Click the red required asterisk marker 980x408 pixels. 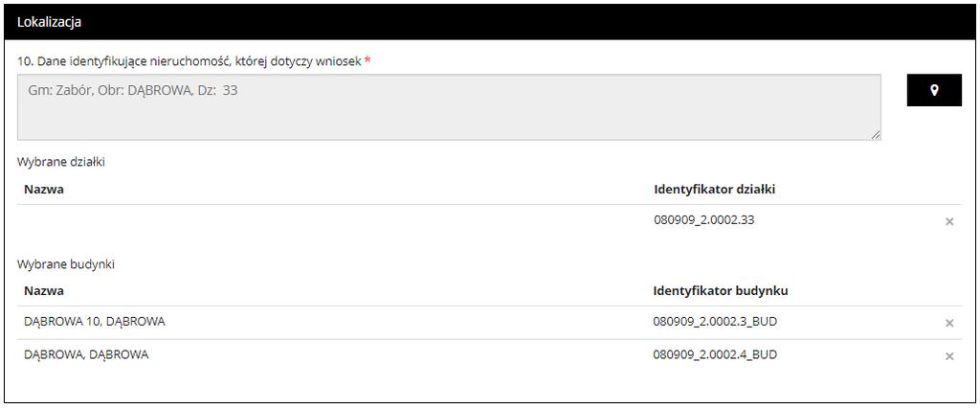pyautogui.click(x=367, y=60)
